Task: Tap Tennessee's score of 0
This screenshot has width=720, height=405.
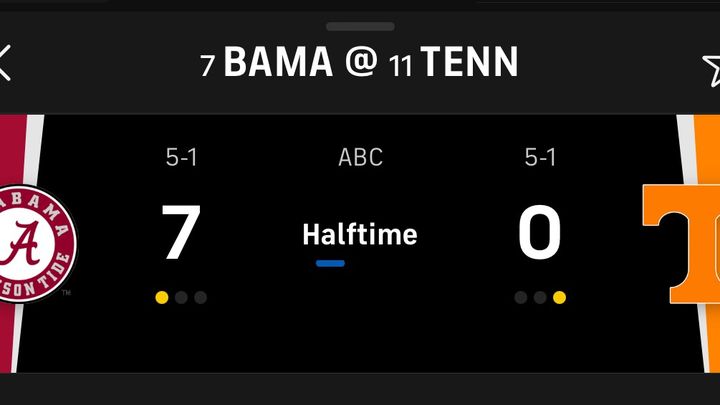Action: coord(540,232)
